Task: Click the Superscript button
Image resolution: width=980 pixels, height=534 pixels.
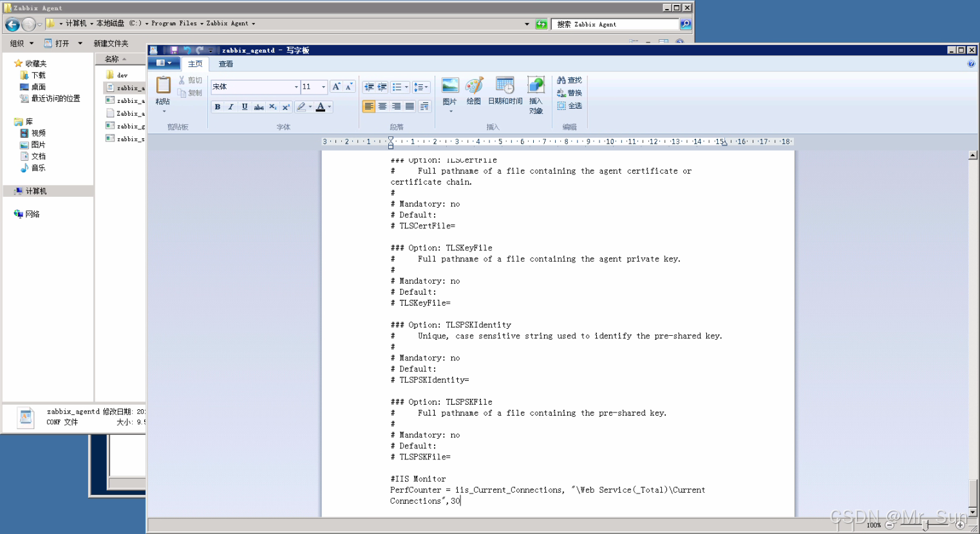Action: click(285, 107)
